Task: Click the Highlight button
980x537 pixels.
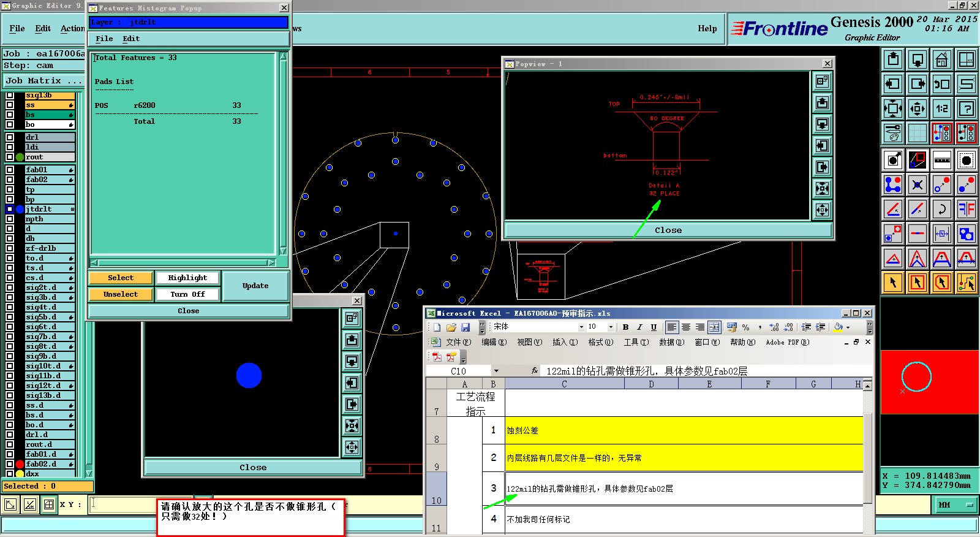Action: click(x=187, y=278)
